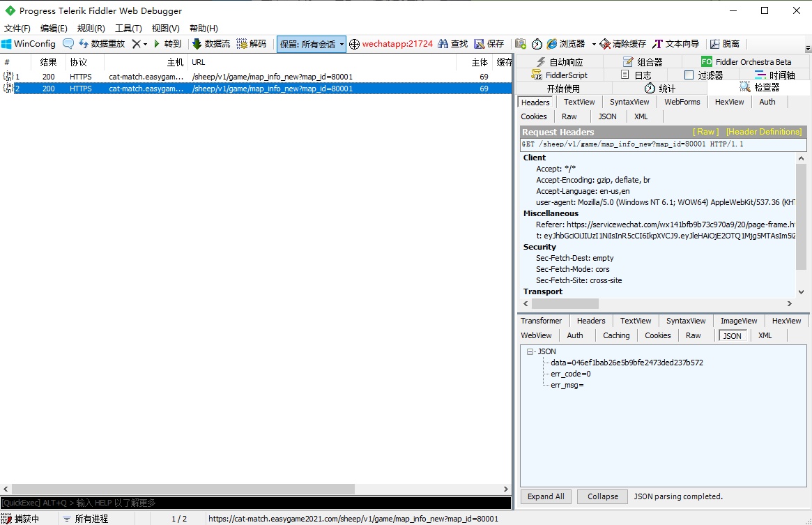Screen dimensions: 812x525
Task: Open the 视图(V) menu
Action: [166, 28]
